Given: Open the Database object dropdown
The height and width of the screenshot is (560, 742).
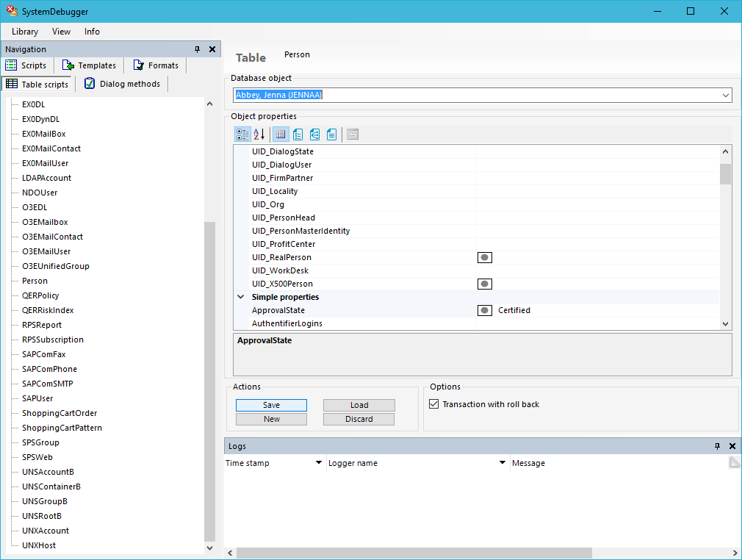Looking at the screenshot, I should click(725, 95).
